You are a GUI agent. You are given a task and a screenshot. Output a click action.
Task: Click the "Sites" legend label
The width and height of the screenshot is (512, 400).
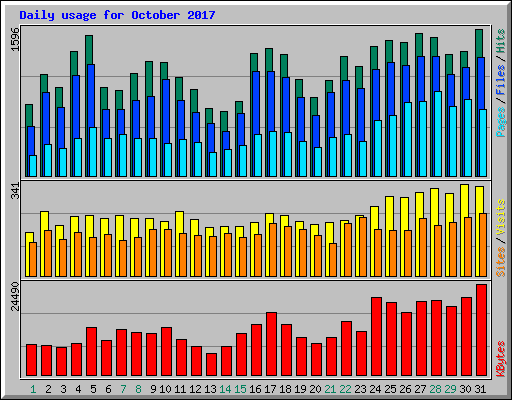pos(501,262)
